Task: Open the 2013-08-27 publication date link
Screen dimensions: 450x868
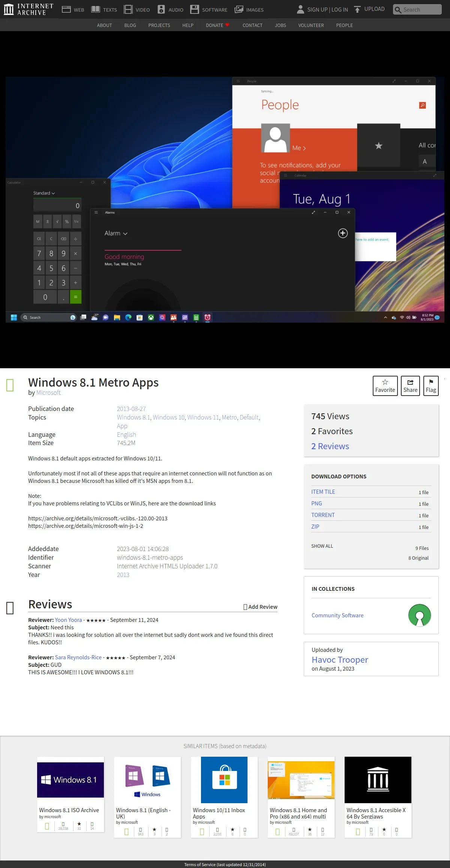Action: [131, 409]
